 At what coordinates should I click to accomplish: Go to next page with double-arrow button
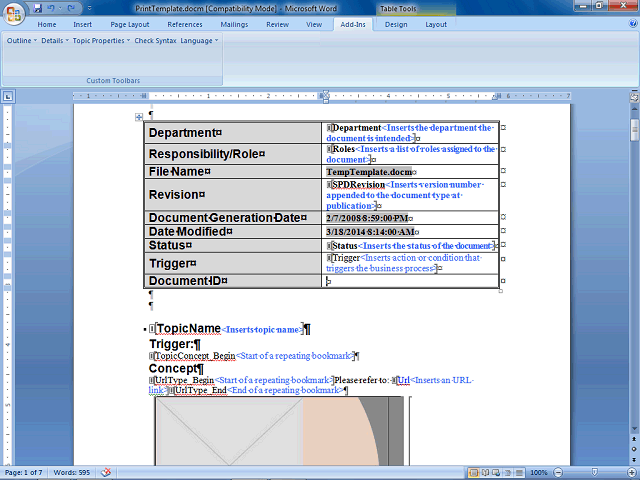[634, 459]
